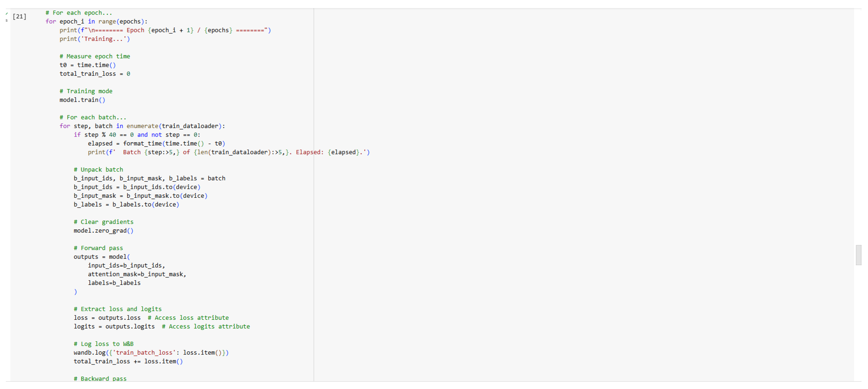Click the [21] cell execution counter
The image size is (868, 389).
(x=19, y=16)
